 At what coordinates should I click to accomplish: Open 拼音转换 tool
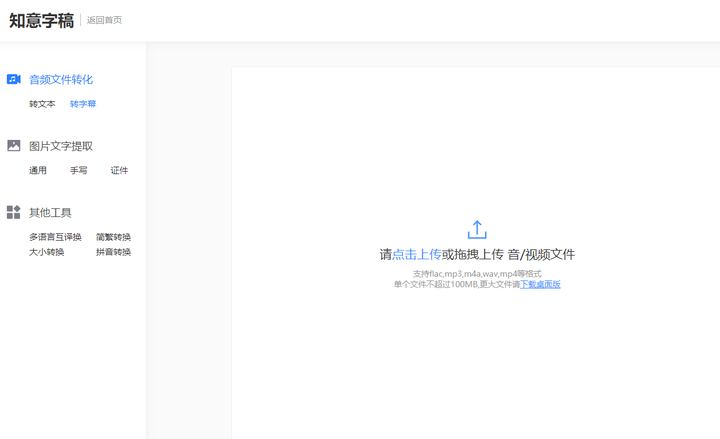tap(113, 252)
